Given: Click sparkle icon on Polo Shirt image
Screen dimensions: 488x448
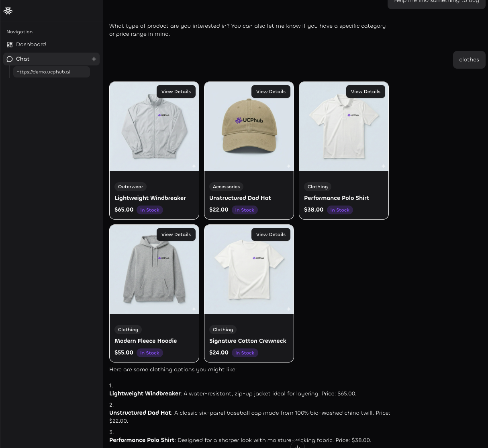Looking at the screenshot, I should point(383,166).
